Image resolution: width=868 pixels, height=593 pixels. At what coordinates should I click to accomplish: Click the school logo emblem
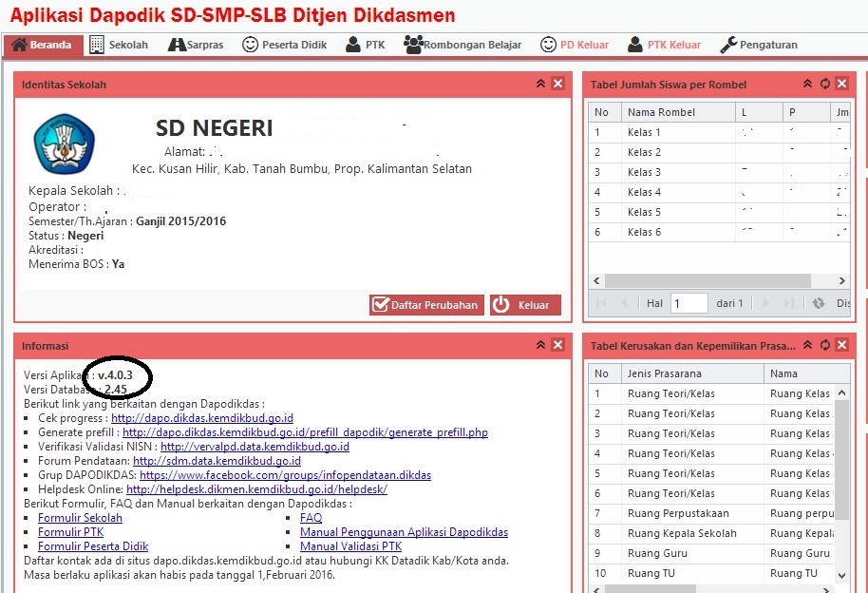[65, 144]
